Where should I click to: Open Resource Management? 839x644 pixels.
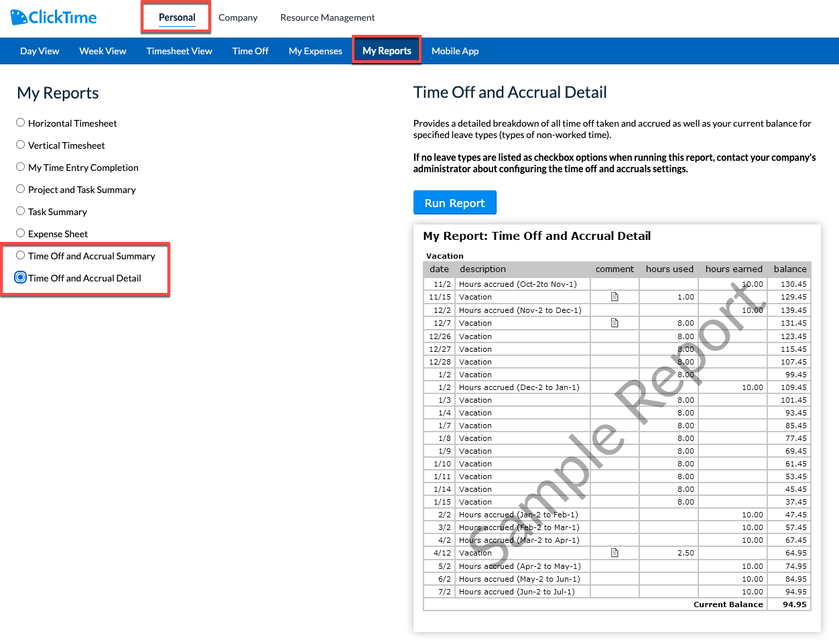[327, 17]
